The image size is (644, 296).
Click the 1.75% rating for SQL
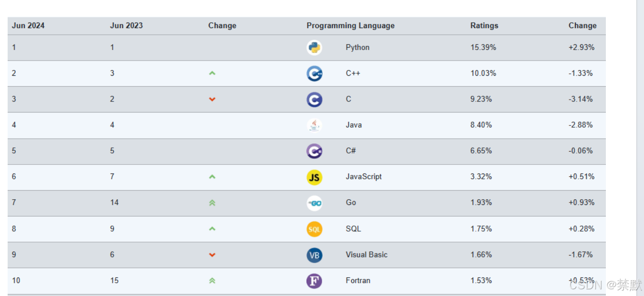[481, 229]
